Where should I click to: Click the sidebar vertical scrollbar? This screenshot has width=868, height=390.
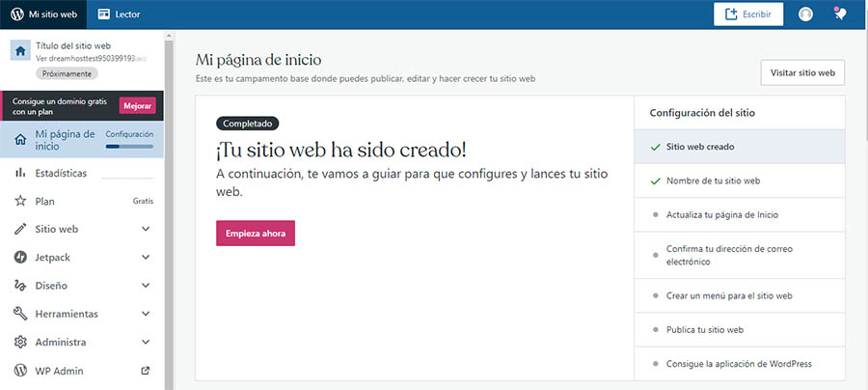coord(169,212)
